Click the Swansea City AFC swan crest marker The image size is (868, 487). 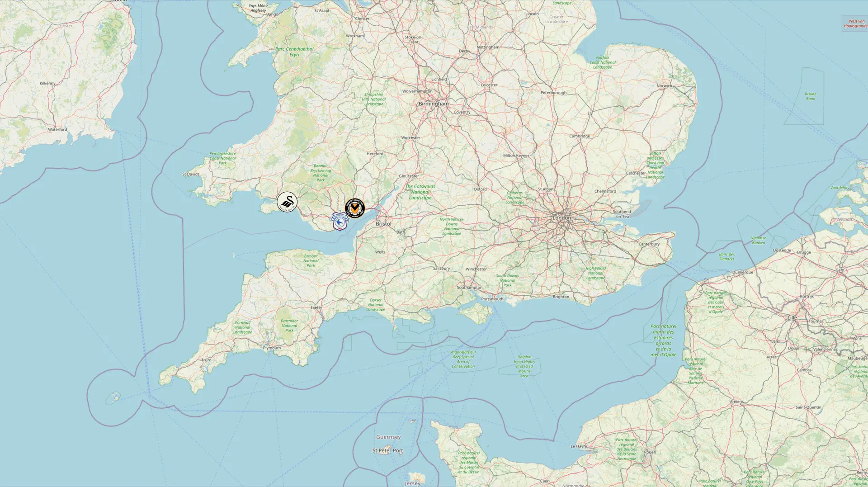(287, 202)
